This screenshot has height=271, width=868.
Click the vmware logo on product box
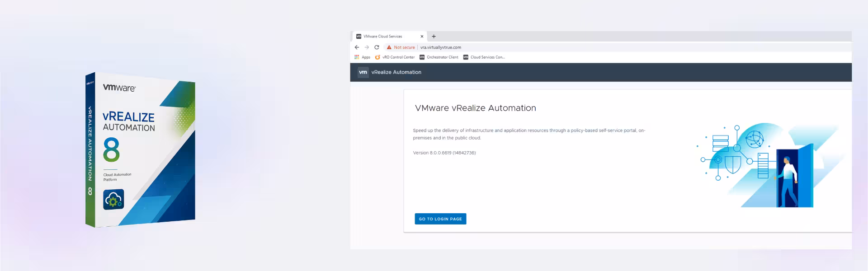click(119, 88)
